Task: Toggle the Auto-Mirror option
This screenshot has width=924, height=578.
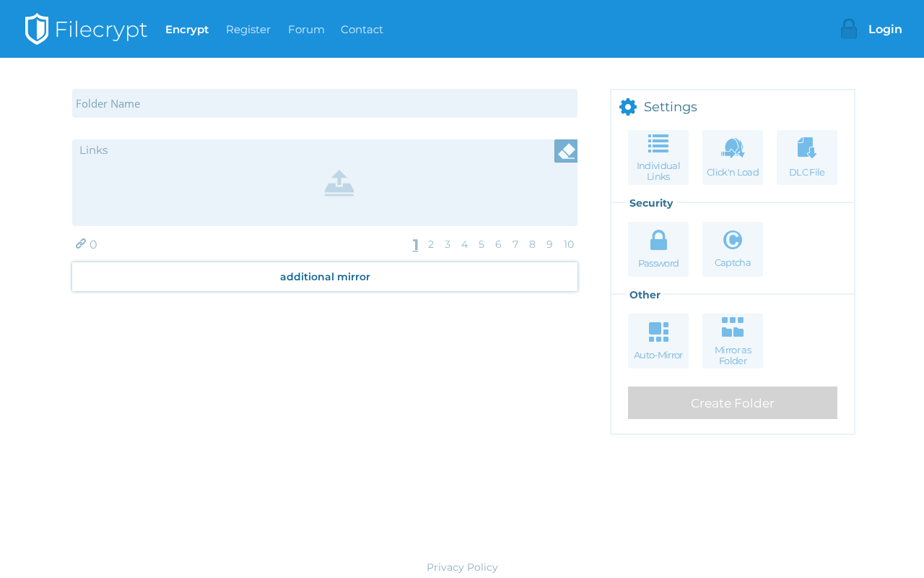Action: (658, 341)
